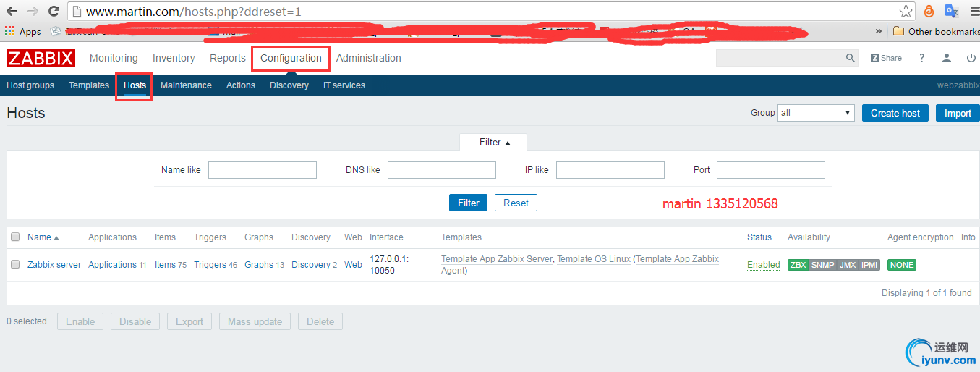Image resolution: width=980 pixels, height=372 pixels.
Task: Tick the select-all hosts checkbox
Action: 15,237
